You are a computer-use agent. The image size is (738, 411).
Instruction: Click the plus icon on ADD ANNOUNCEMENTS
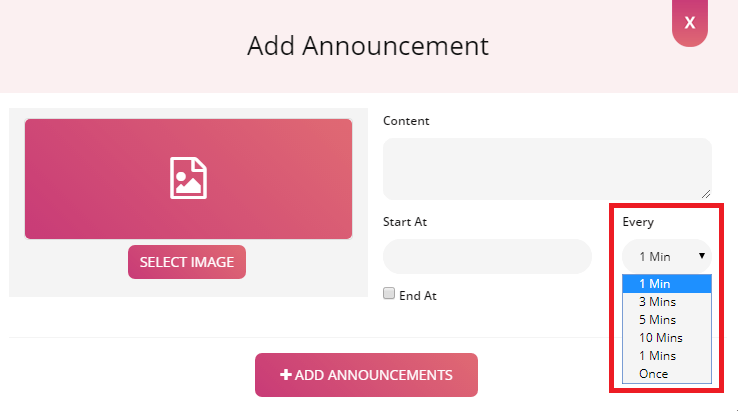point(286,375)
